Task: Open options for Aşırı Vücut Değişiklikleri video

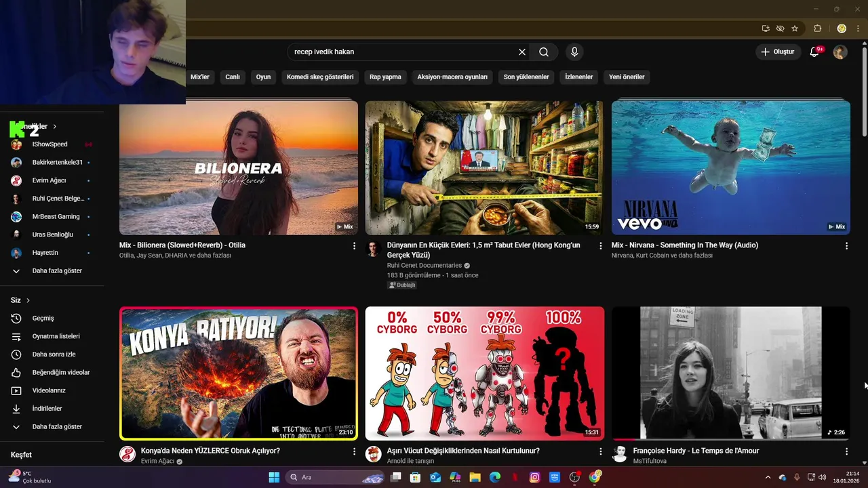Action: [x=600, y=451]
